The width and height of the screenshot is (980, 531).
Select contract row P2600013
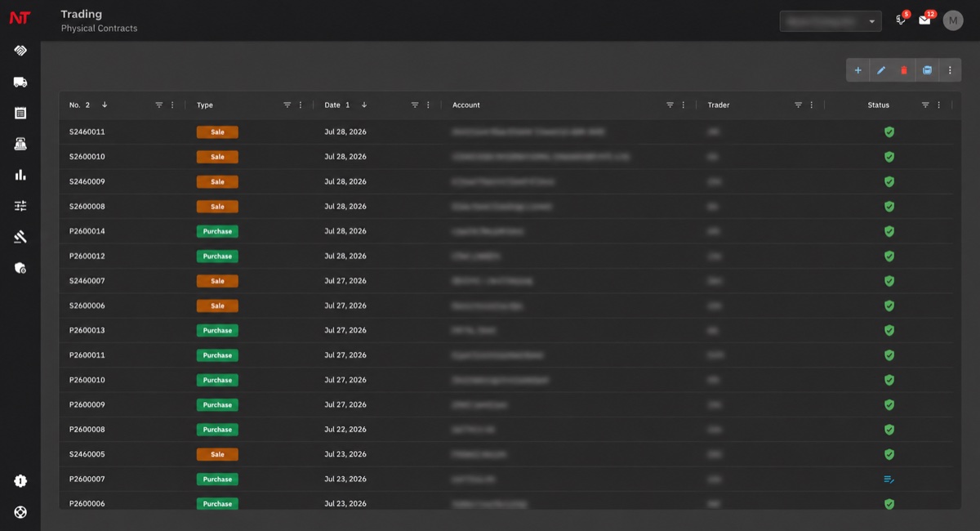tap(506, 330)
